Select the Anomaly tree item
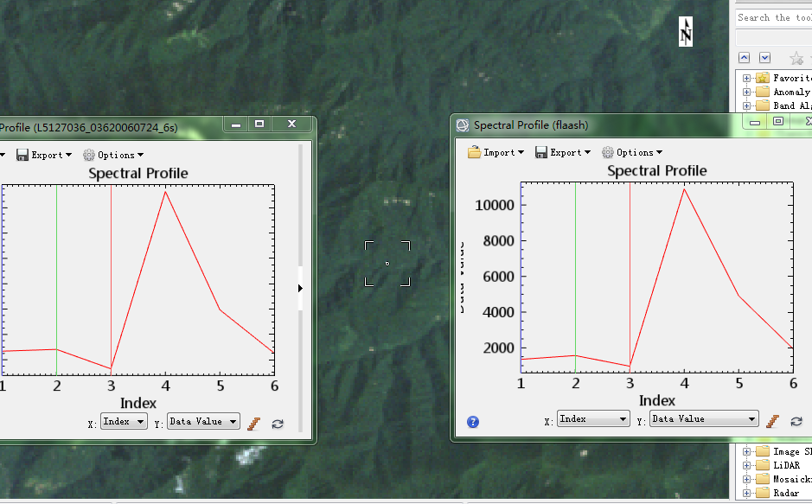 point(792,93)
